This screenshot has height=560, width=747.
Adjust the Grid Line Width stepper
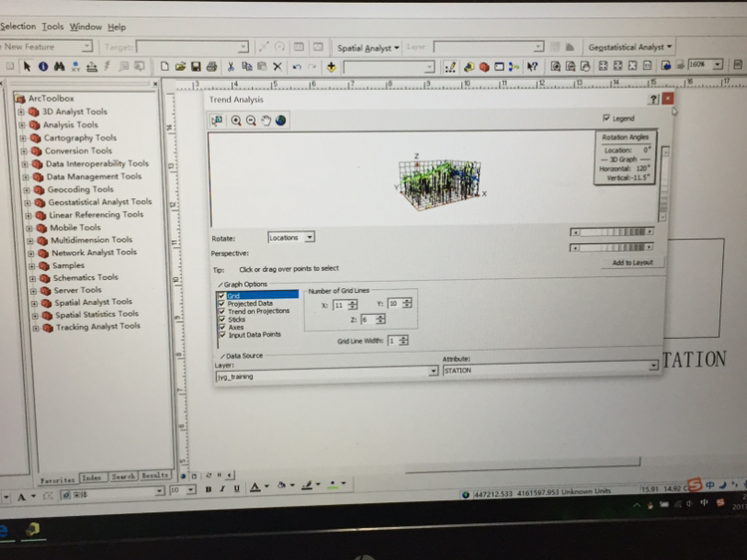(403, 341)
